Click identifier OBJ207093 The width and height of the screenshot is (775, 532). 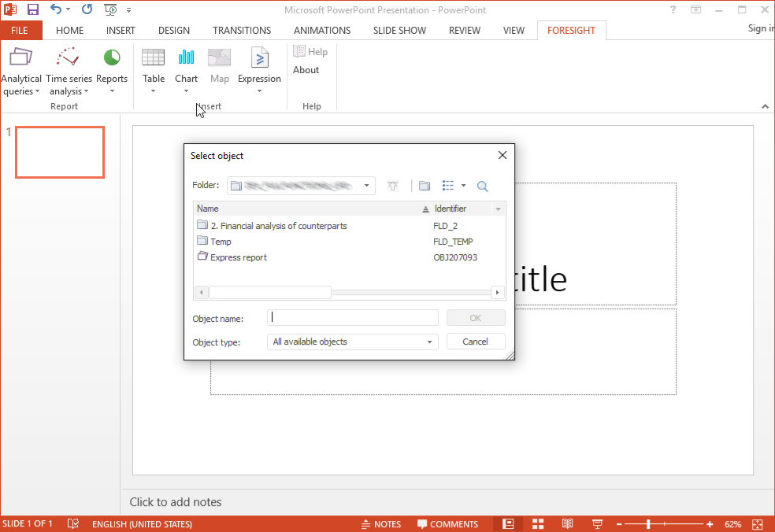click(x=455, y=257)
